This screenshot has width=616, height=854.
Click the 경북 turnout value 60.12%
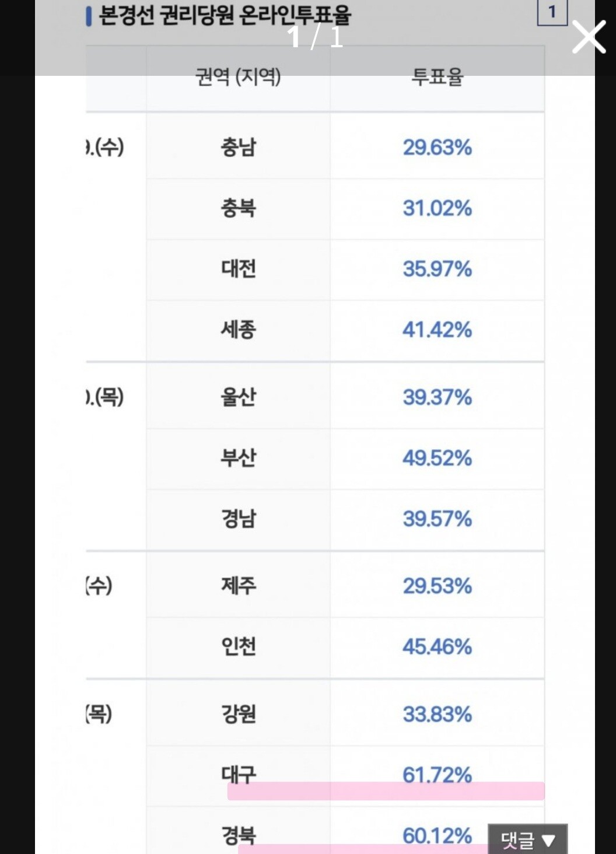[x=437, y=835]
